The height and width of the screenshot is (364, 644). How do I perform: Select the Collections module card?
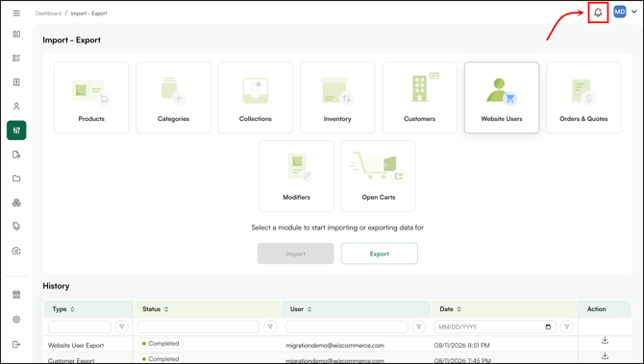pyautogui.click(x=256, y=98)
